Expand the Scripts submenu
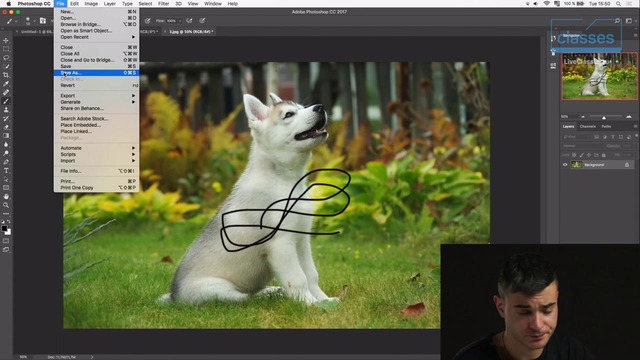 coord(96,154)
